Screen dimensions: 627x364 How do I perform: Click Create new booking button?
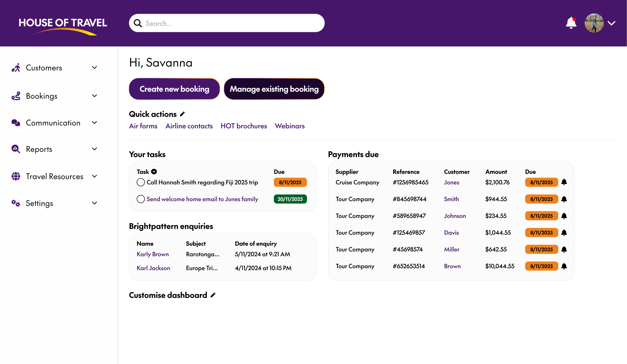click(174, 89)
